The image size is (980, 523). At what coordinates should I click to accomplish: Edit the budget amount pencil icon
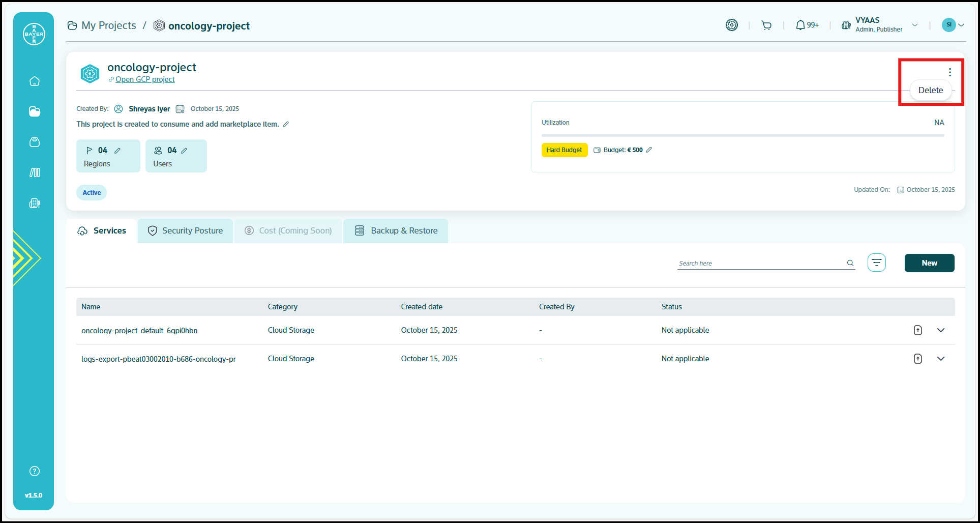point(649,150)
